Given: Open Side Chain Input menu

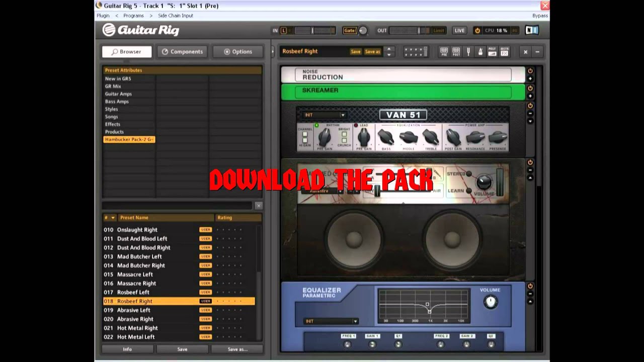Looking at the screenshot, I should pyautogui.click(x=176, y=16).
